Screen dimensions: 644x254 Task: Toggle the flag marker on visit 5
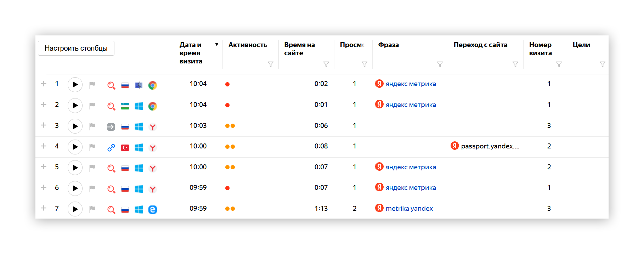tap(92, 167)
